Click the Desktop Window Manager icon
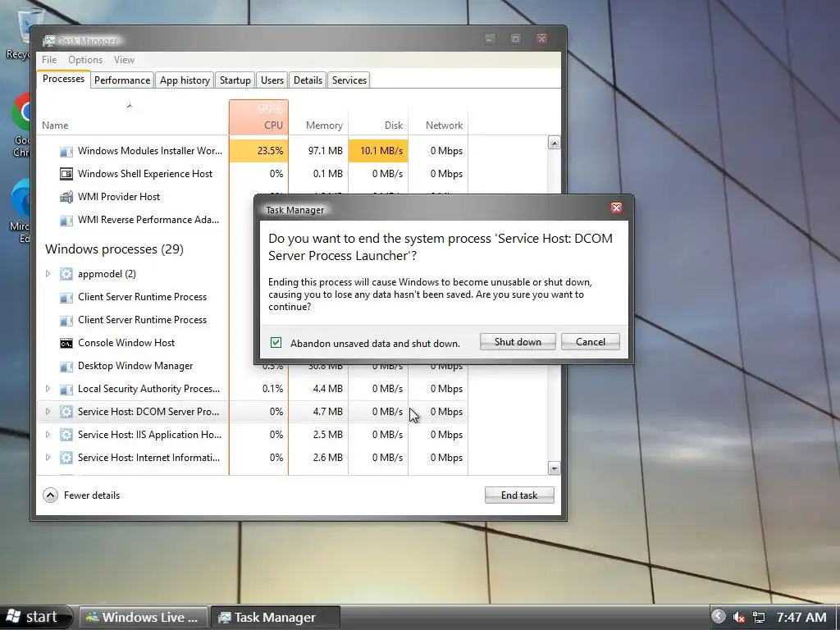Viewport: 840px width, 630px height. [66, 367]
